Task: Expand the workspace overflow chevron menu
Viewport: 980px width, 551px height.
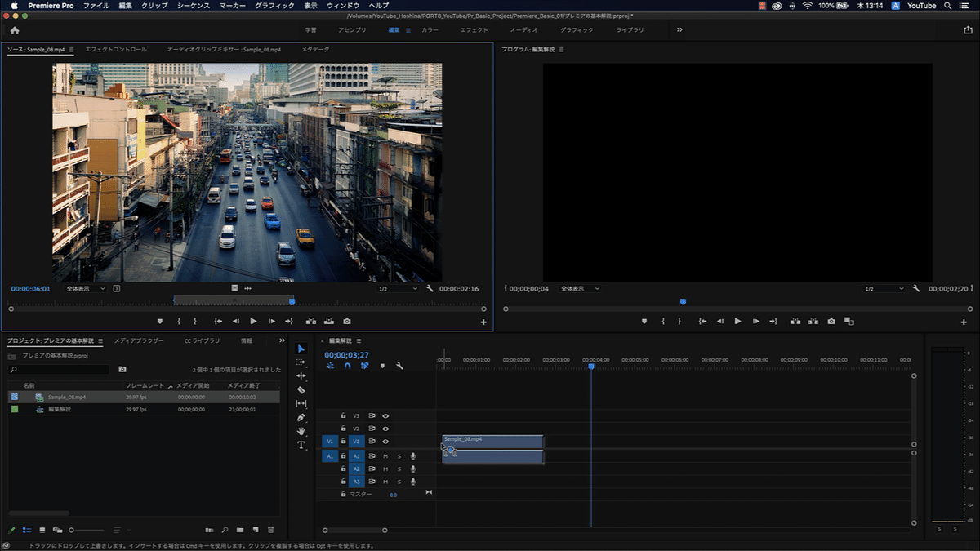Action: [x=679, y=30]
